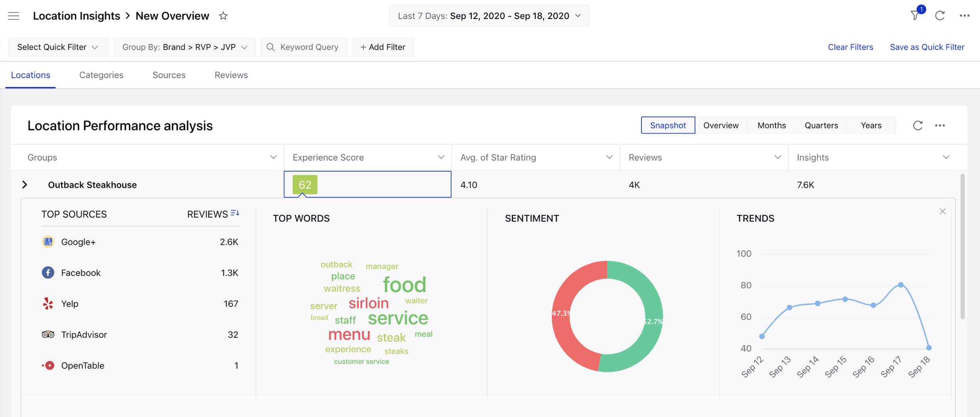This screenshot has height=417, width=980.
Task: Open the Groups column dropdown chevron
Action: click(273, 157)
